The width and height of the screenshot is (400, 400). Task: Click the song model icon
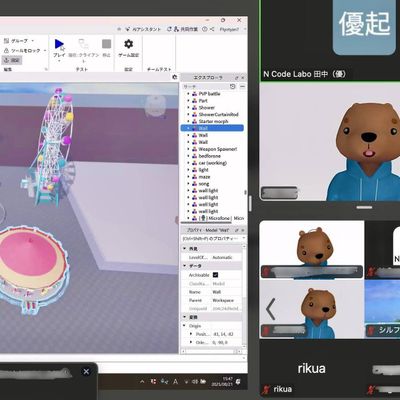(x=195, y=184)
